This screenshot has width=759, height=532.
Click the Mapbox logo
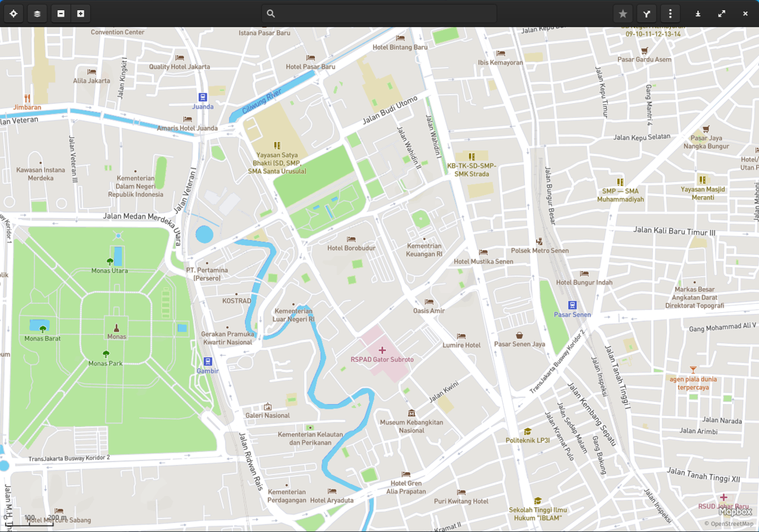pyautogui.click(x=735, y=512)
